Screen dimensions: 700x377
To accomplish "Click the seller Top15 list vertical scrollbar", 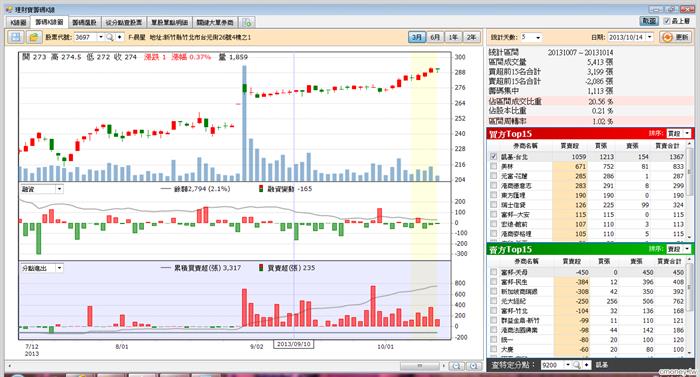I will click(690, 306).
